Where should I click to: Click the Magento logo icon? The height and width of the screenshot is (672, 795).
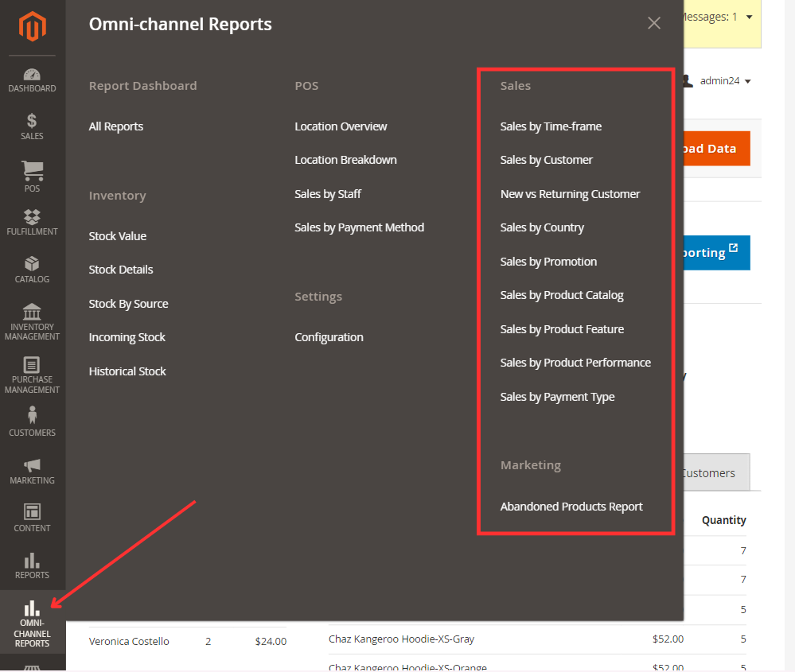click(x=33, y=26)
